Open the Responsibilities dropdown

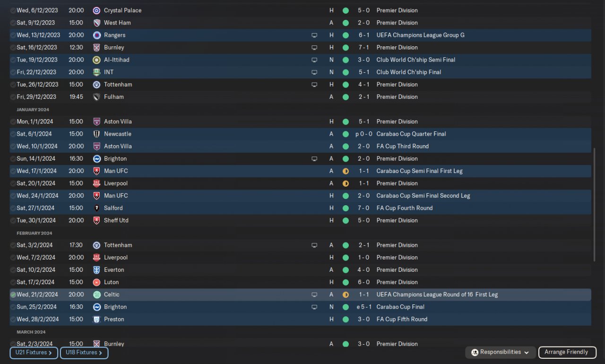(501, 352)
